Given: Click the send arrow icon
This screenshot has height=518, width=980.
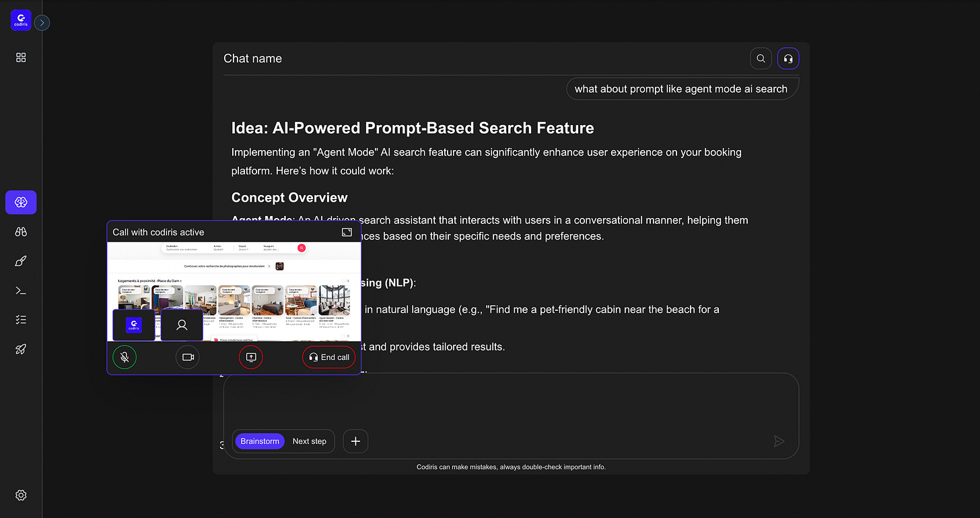Looking at the screenshot, I should (779, 441).
